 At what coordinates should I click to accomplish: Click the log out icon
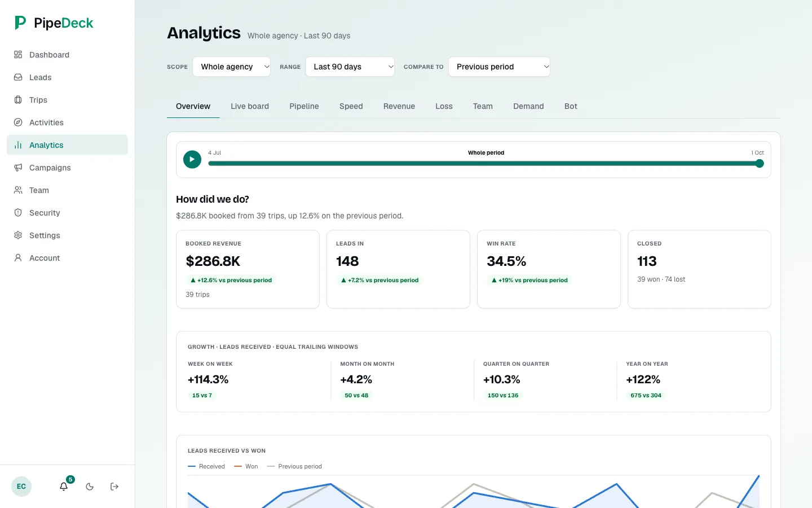114,487
